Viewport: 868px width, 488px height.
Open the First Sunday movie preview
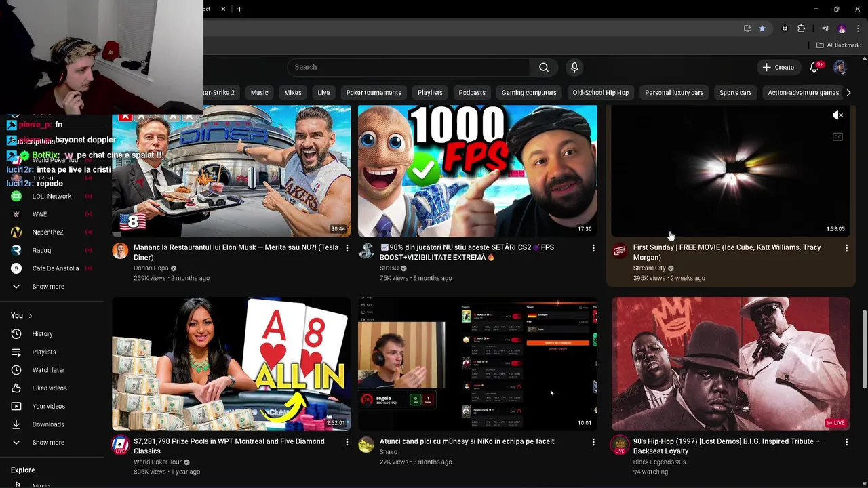tap(730, 171)
